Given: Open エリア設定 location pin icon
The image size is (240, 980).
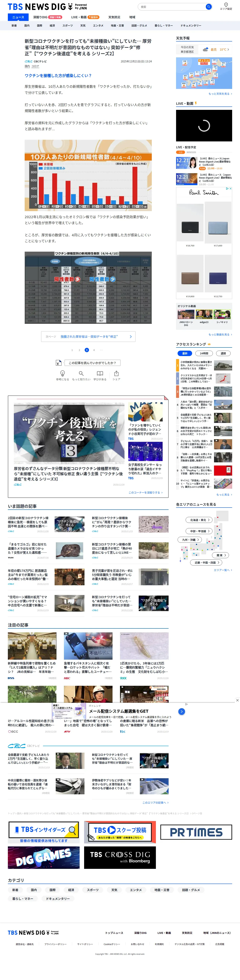Looking at the screenshot, I should (226, 4).
